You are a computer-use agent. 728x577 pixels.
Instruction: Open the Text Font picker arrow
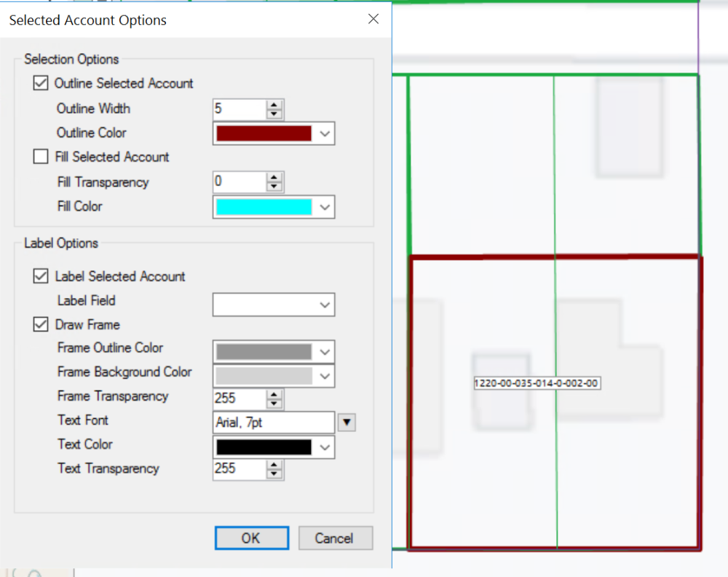pos(347,423)
